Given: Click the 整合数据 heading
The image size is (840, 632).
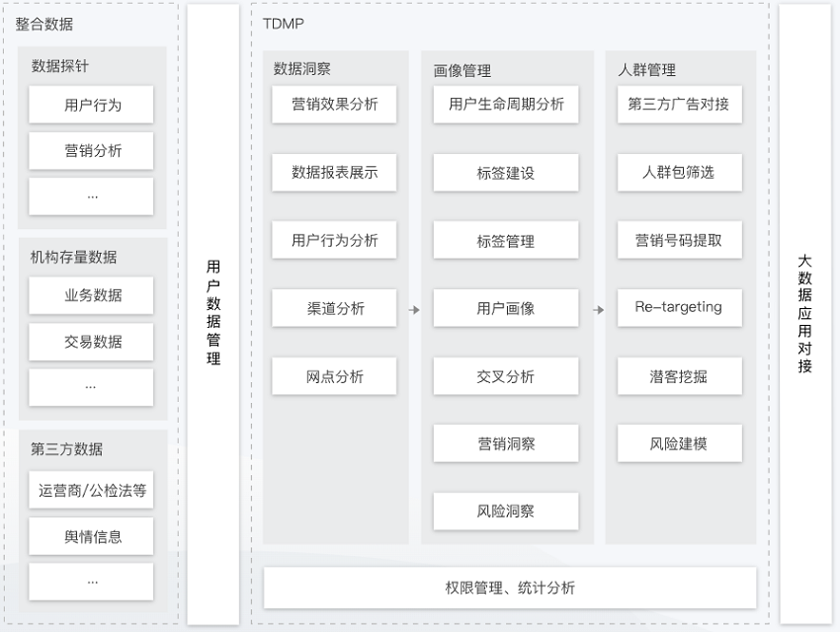Looking at the screenshot, I should 43,24.
